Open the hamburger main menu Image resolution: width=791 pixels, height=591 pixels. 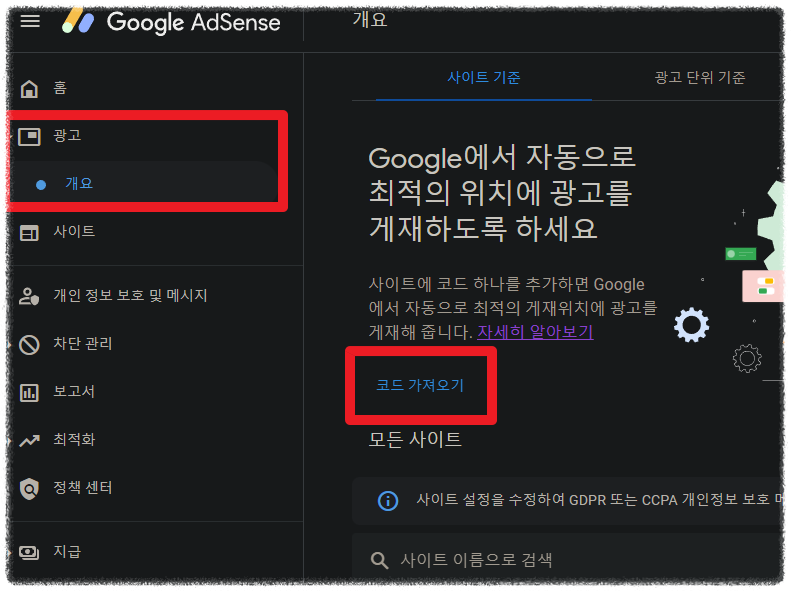[x=30, y=21]
